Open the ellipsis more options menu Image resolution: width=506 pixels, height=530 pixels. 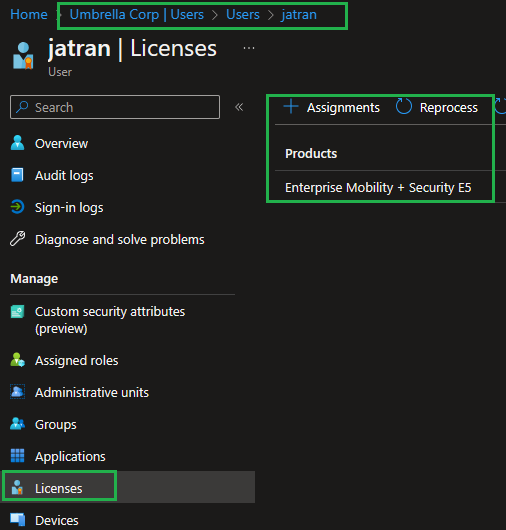[x=249, y=48]
